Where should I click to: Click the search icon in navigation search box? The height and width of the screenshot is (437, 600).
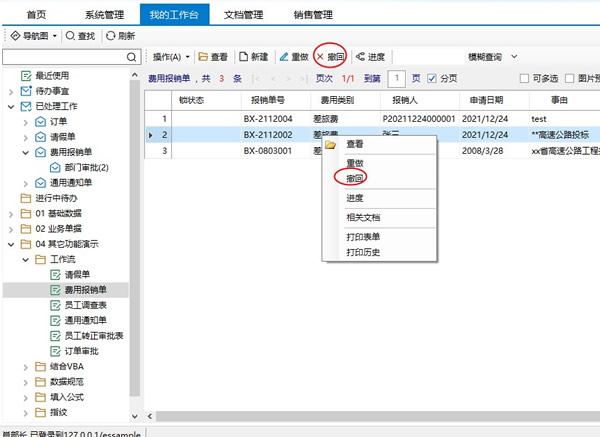click(x=133, y=58)
